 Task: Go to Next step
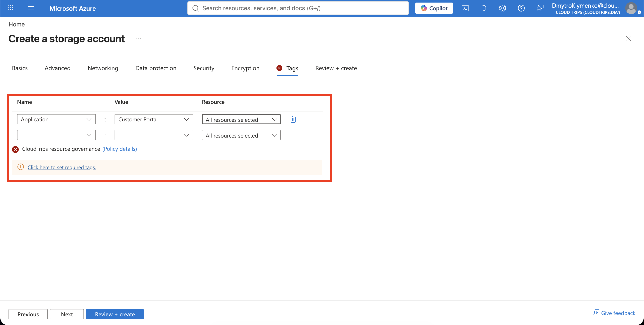(67, 314)
